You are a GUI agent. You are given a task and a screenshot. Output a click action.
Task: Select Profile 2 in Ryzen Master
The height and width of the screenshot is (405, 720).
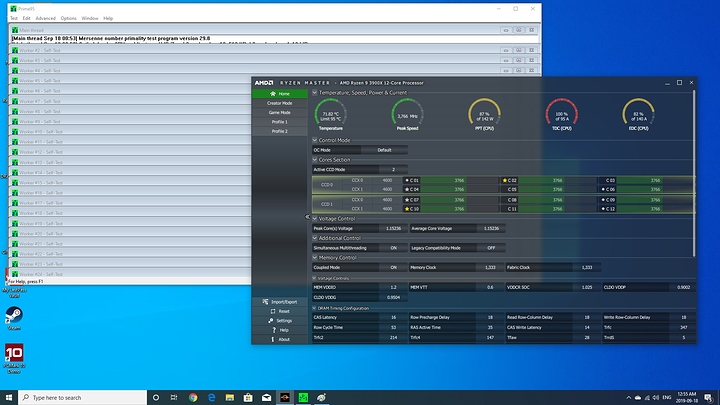280,131
